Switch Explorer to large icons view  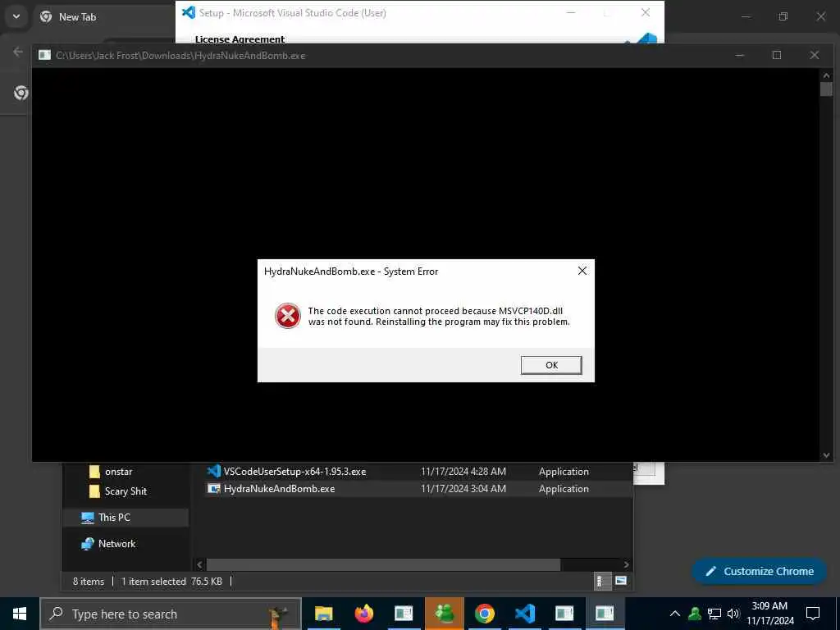point(620,581)
